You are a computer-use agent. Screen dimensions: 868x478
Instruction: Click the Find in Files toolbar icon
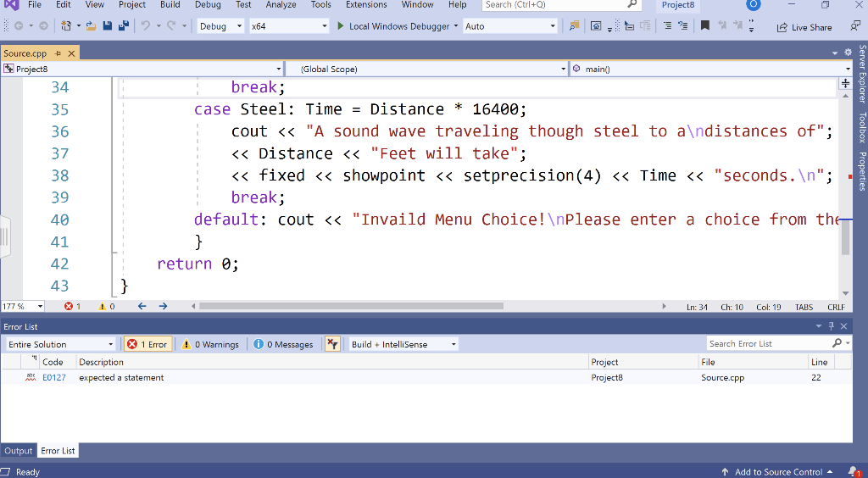point(574,26)
